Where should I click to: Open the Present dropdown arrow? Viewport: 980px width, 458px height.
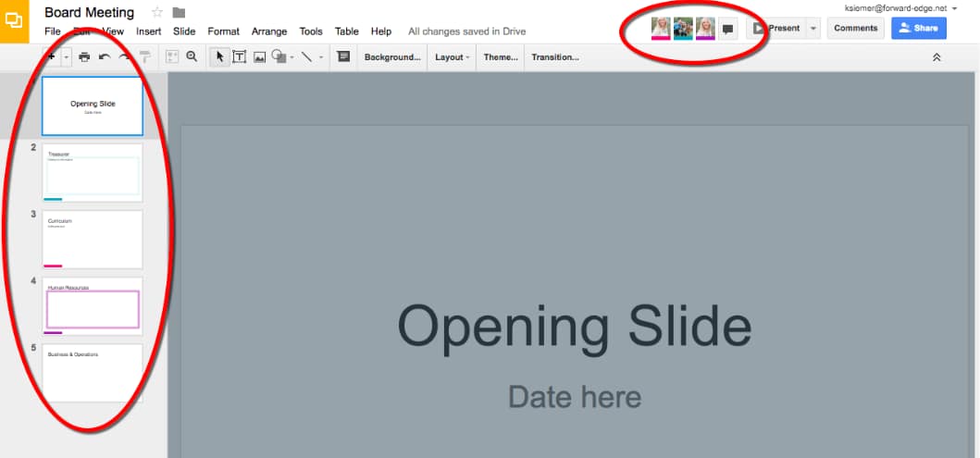coord(813,29)
